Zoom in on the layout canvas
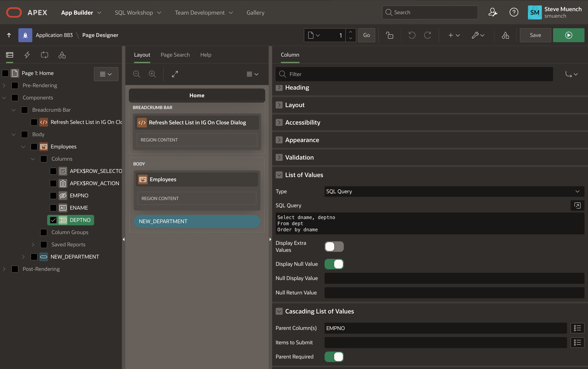Viewport: 588px width, 369px height. pos(152,74)
